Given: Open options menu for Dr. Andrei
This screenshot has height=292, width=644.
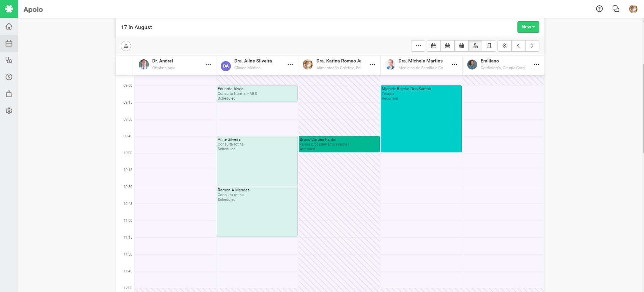Looking at the screenshot, I should tap(208, 64).
